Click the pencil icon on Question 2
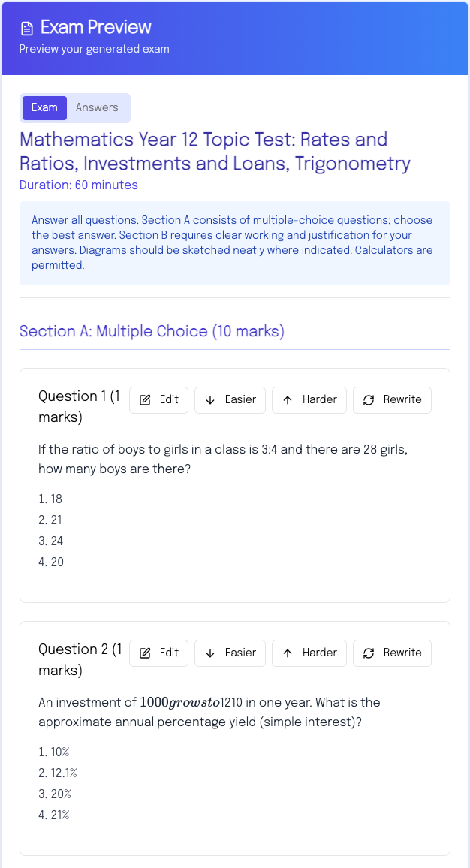Screen dimensions: 470x868 [146, 653]
